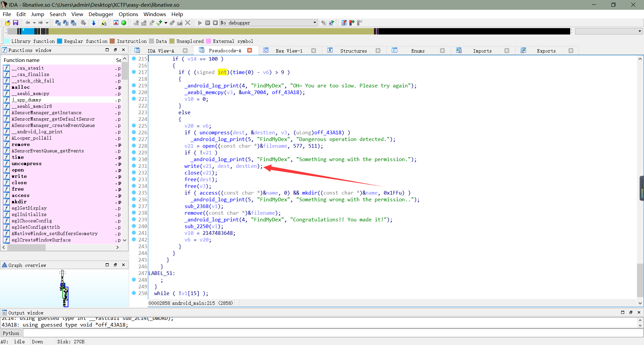
Task: Toggle breakpoint dot on line 241
Action: (x=134, y=233)
